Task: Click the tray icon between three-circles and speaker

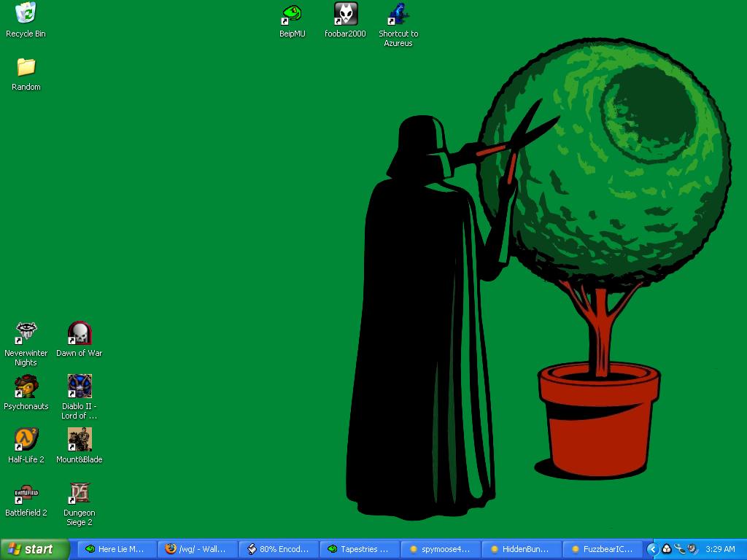Action: (680, 549)
